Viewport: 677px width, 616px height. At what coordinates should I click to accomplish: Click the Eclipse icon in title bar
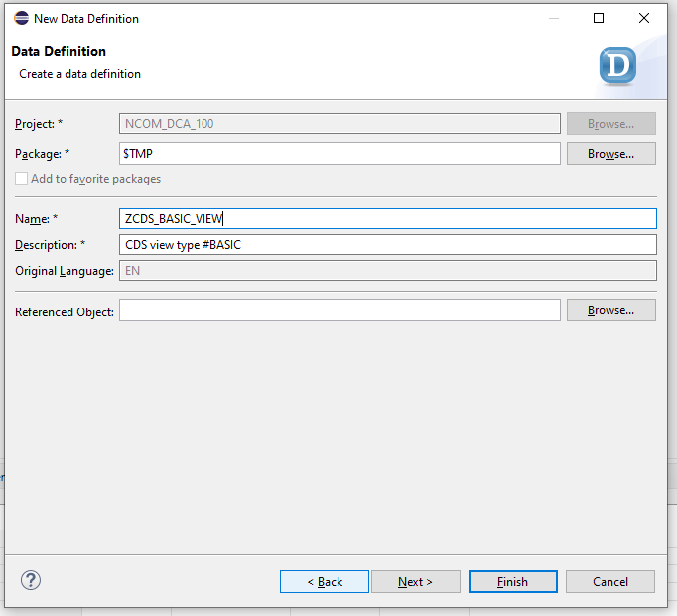pos(21,19)
